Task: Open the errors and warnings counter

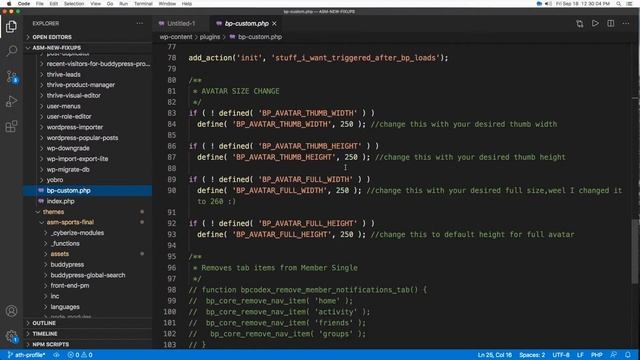Action: [80, 355]
